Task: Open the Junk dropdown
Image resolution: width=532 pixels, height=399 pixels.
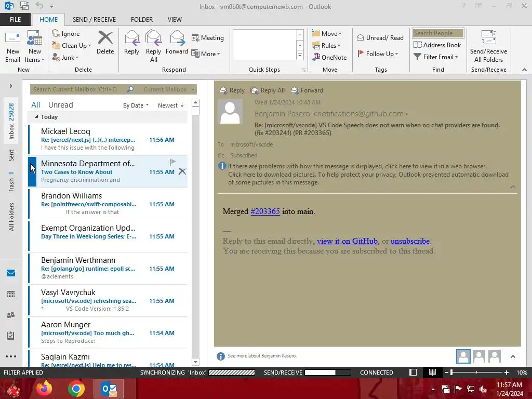Action: click(x=65, y=57)
